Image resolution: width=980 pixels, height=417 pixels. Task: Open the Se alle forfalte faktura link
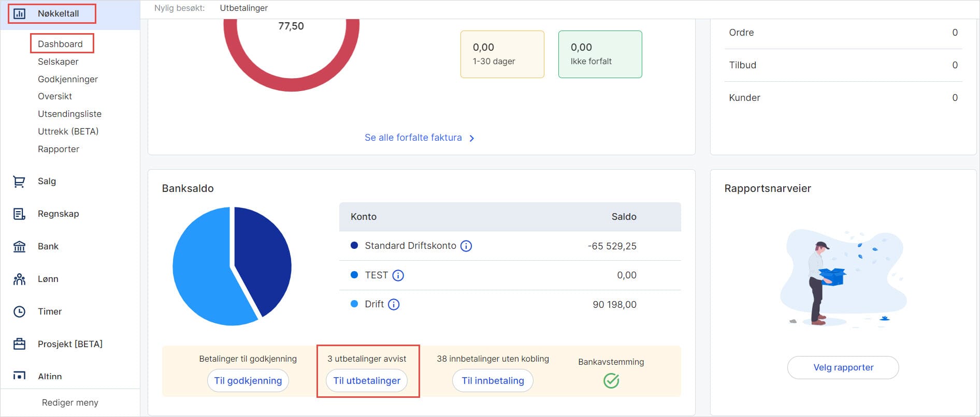[x=413, y=138]
